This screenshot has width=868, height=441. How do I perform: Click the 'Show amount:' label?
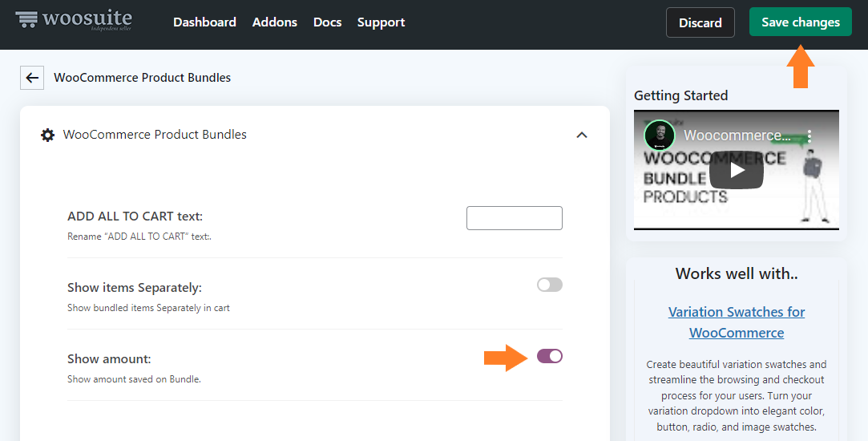point(109,359)
